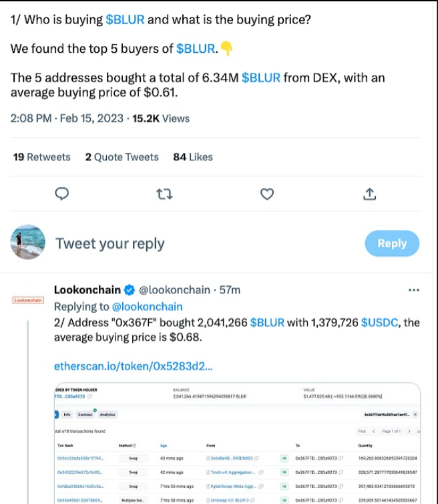Retweet this BLUR buyers tweet
Image resolution: width=438 pixels, height=504 pixels.
164,194
